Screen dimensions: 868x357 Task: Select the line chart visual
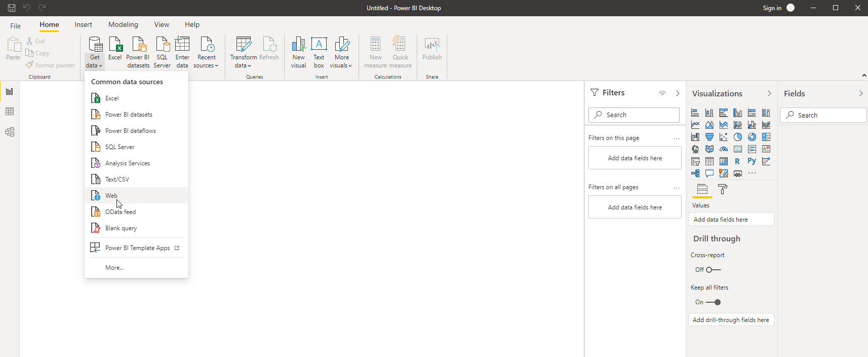coord(695,125)
